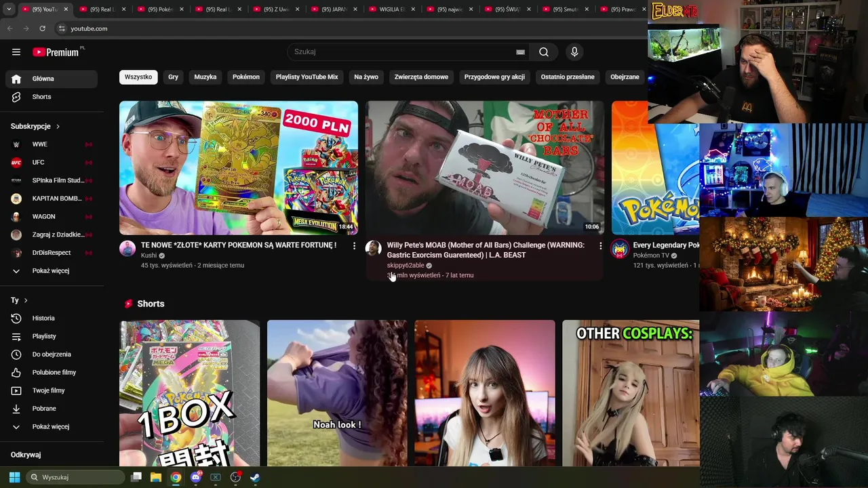This screenshot has height=488, width=868.
Task: Close the ŚWIAT browser tab
Action: (529, 9)
